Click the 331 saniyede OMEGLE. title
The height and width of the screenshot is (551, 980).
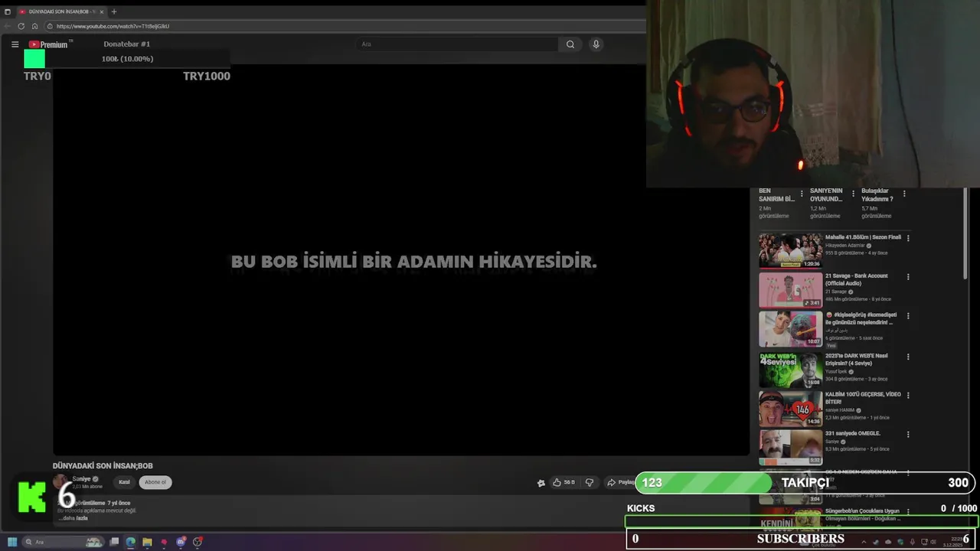pyautogui.click(x=853, y=433)
